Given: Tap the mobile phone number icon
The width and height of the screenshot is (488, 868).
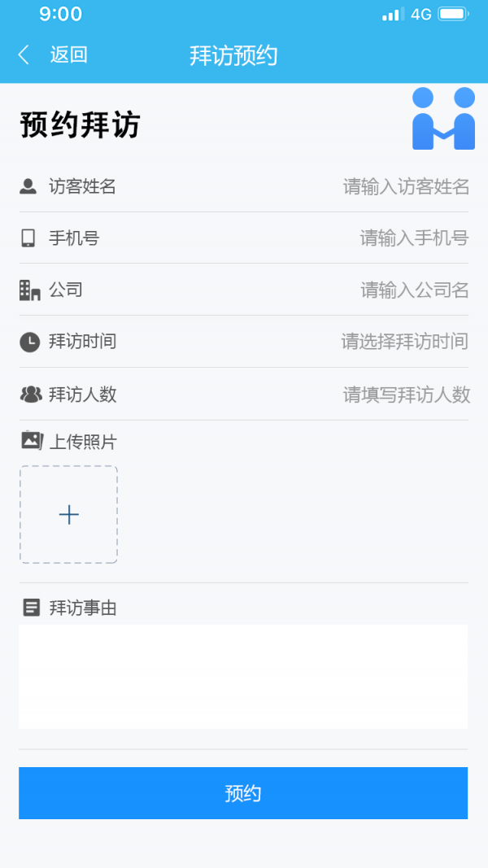Looking at the screenshot, I should 28,238.
